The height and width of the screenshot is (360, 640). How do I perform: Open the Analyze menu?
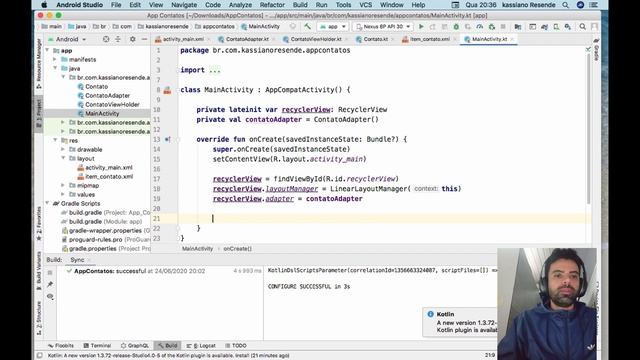[240, 5]
